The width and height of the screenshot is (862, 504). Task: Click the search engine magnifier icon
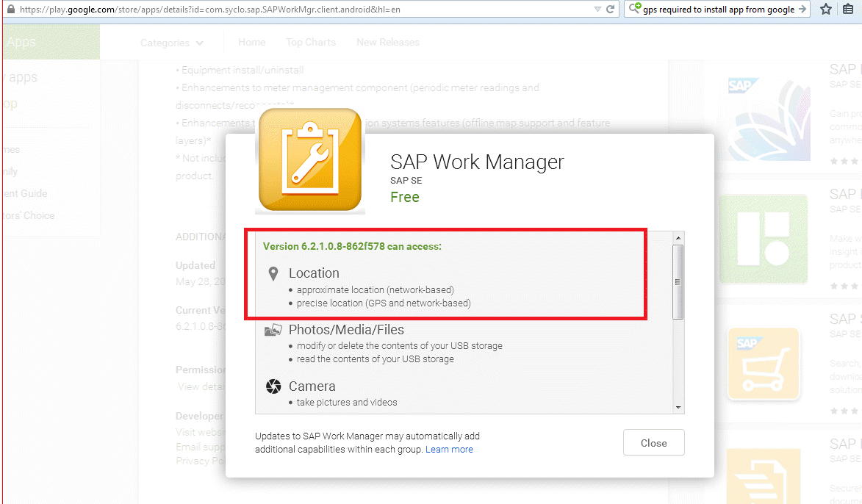pos(634,9)
